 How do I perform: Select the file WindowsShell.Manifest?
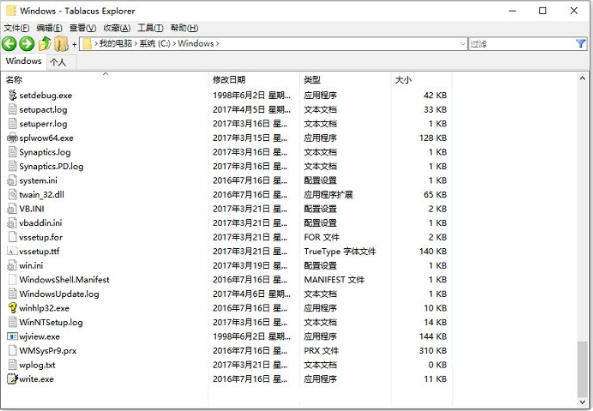coord(64,280)
